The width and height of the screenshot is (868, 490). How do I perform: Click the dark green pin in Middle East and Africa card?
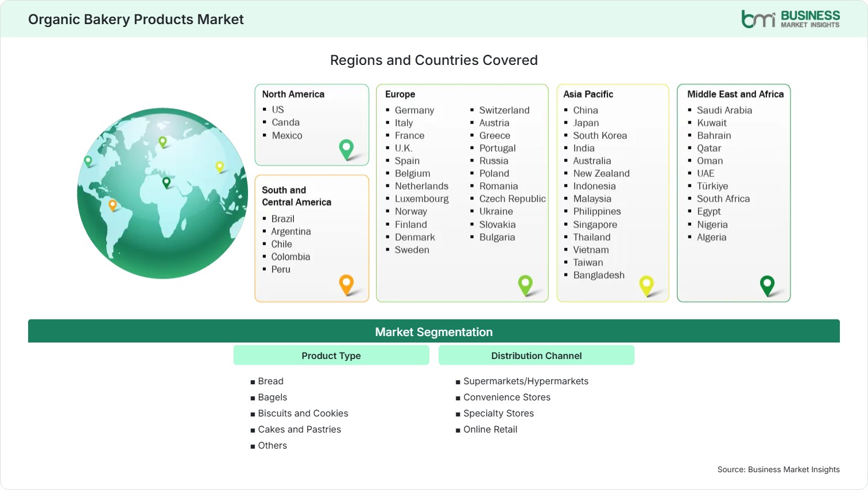pyautogui.click(x=768, y=285)
